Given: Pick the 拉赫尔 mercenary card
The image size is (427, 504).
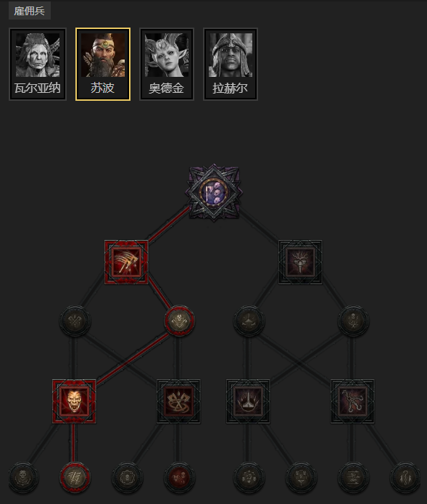Looking at the screenshot, I should coord(231,65).
